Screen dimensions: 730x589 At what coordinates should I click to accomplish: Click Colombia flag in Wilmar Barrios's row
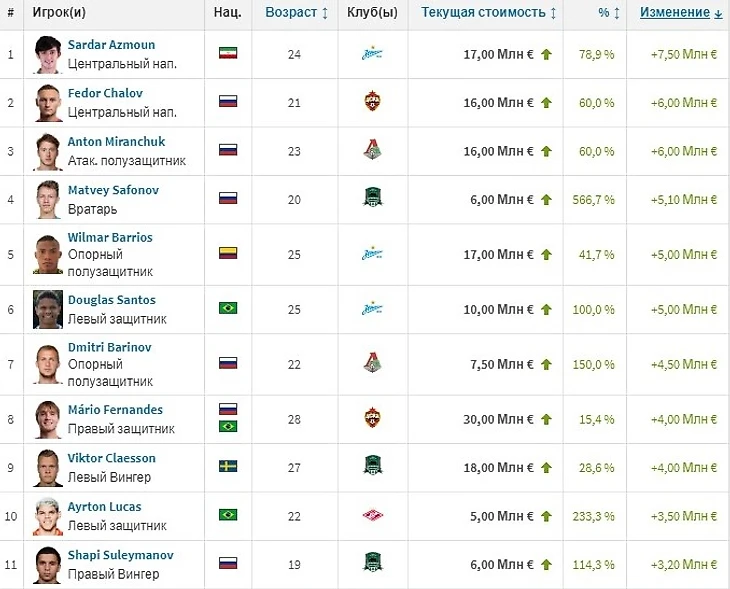(x=227, y=253)
